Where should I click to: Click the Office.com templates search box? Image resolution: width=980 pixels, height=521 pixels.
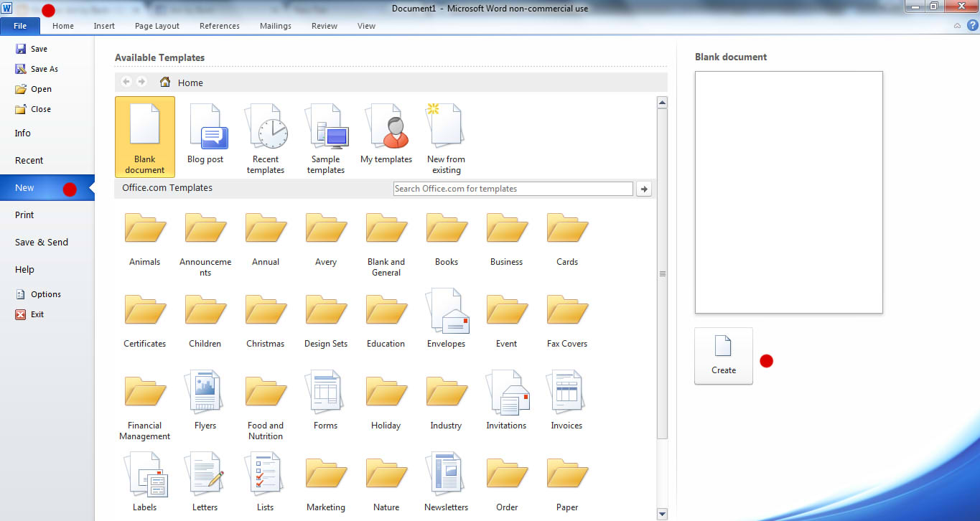(x=513, y=188)
